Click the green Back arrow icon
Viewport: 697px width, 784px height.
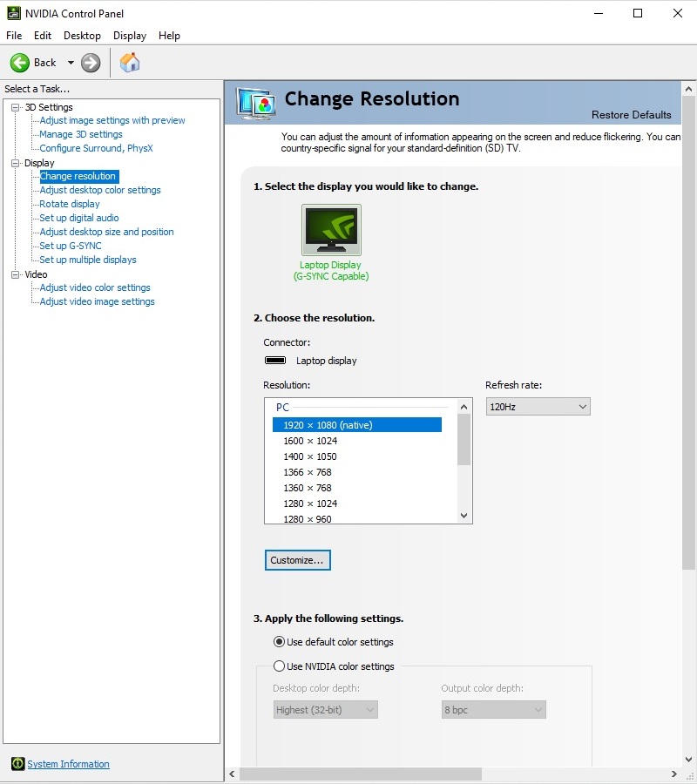point(20,63)
